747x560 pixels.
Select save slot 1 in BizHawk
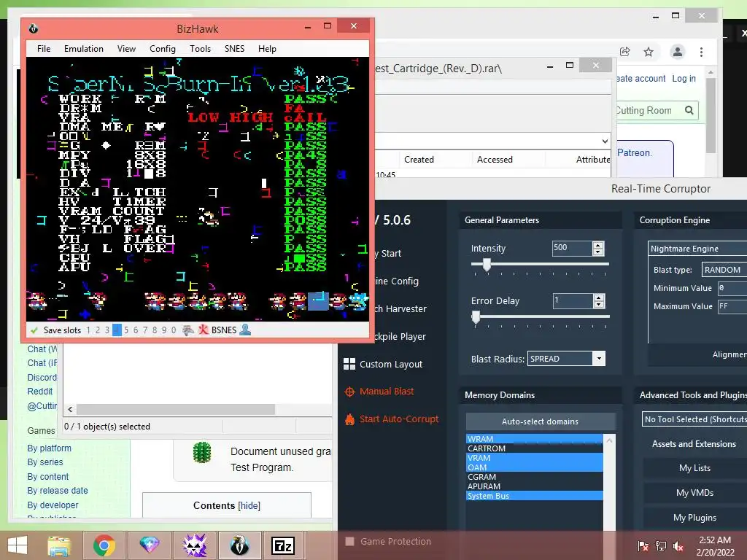pos(88,330)
